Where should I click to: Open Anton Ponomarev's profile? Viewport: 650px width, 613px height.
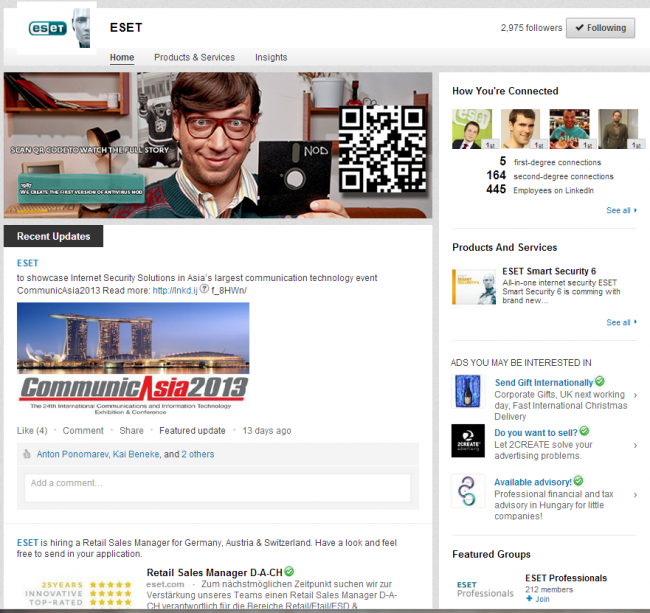click(73, 454)
